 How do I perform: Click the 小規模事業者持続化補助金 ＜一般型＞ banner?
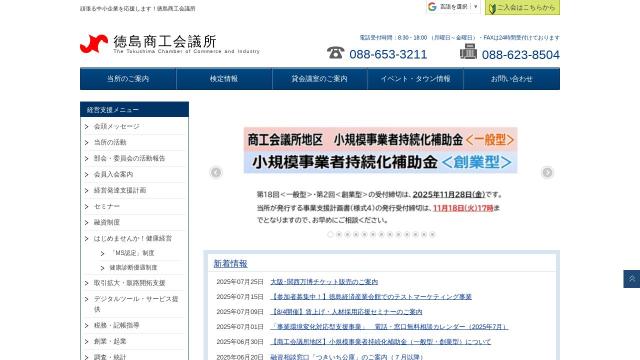380,140
